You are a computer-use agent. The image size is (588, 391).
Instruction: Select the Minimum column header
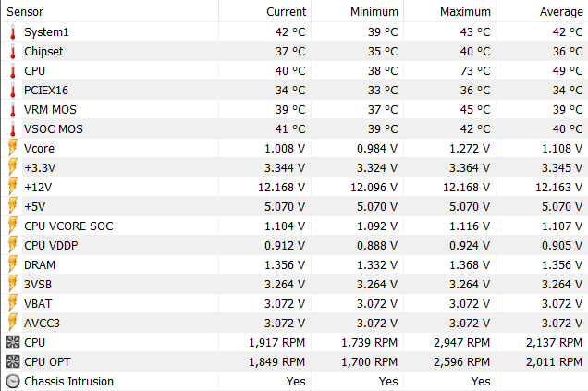tap(375, 12)
